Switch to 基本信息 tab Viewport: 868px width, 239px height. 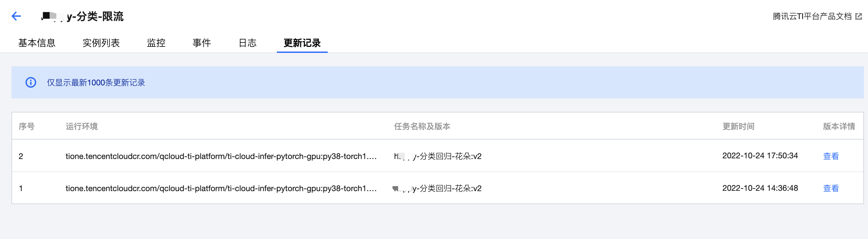(x=37, y=43)
